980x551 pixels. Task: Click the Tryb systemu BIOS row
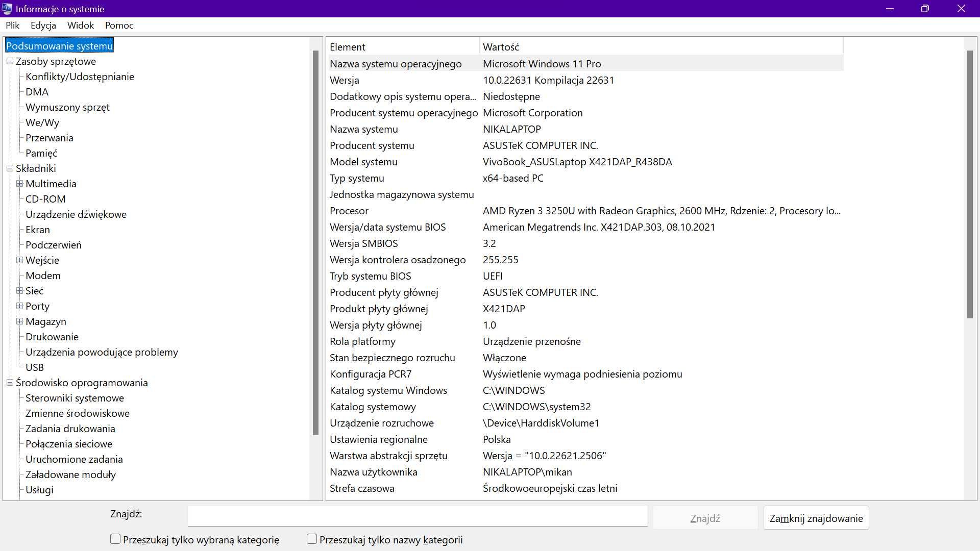coord(585,276)
